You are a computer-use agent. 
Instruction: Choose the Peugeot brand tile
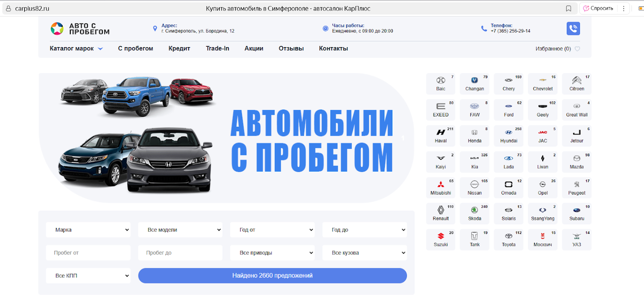click(576, 188)
